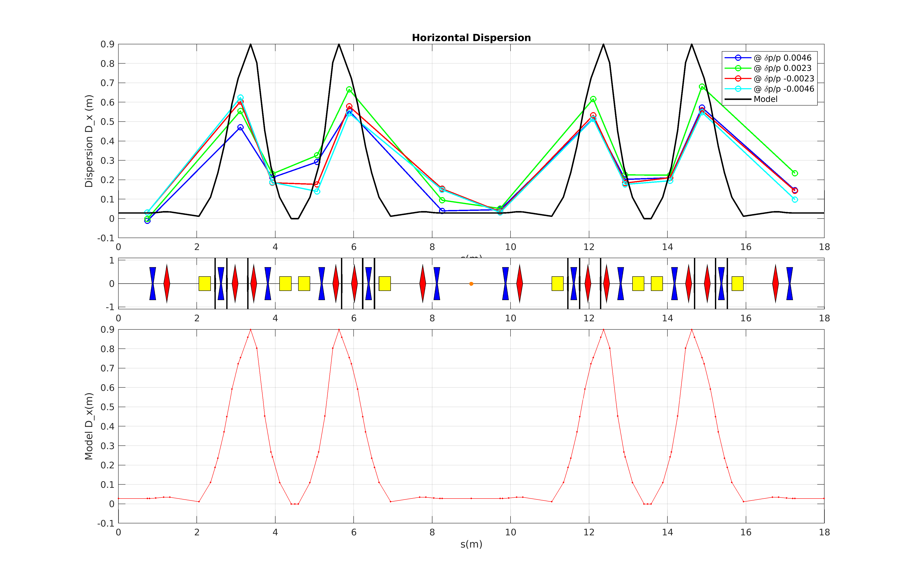This screenshot has width=911, height=588.
Task: Click the blue circle marker near s=8.2
Action: pyautogui.click(x=442, y=211)
